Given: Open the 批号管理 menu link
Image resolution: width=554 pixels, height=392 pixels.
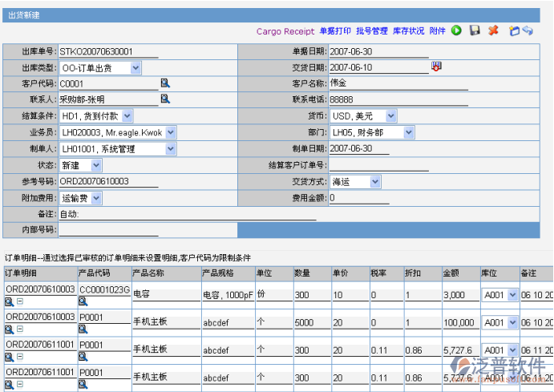Looking at the screenshot, I should [372, 31].
